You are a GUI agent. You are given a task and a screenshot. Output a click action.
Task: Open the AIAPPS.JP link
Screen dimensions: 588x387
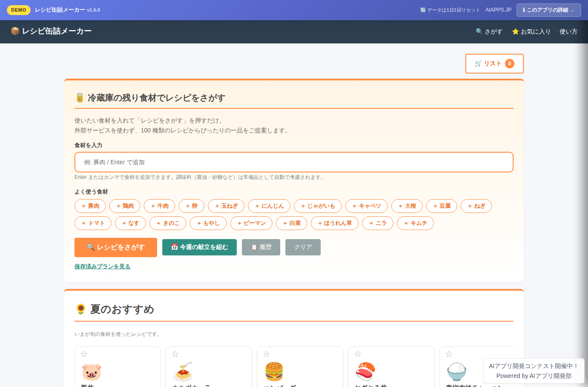[x=498, y=10]
